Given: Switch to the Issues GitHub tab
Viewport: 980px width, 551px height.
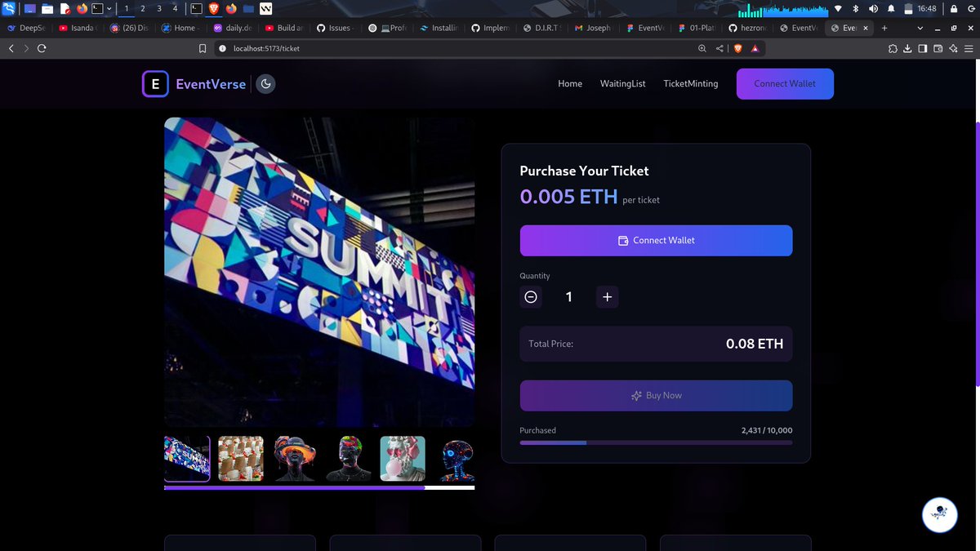Looking at the screenshot, I should point(336,28).
